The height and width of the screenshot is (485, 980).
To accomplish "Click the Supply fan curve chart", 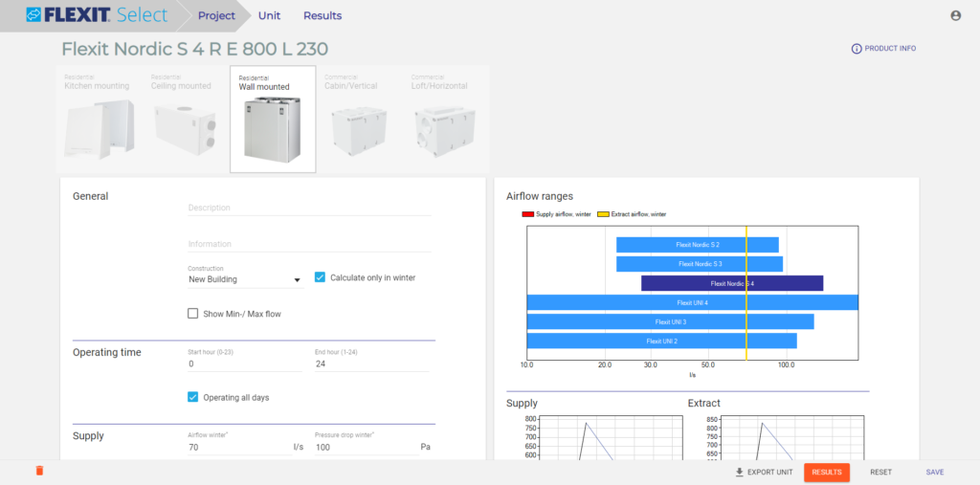I will click(611, 437).
